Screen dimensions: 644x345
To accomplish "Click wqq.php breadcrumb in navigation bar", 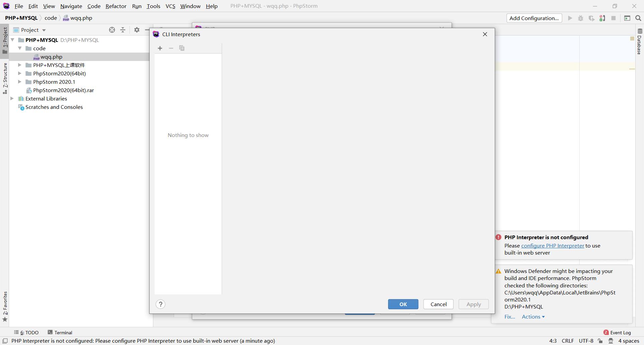I will tap(78, 18).
